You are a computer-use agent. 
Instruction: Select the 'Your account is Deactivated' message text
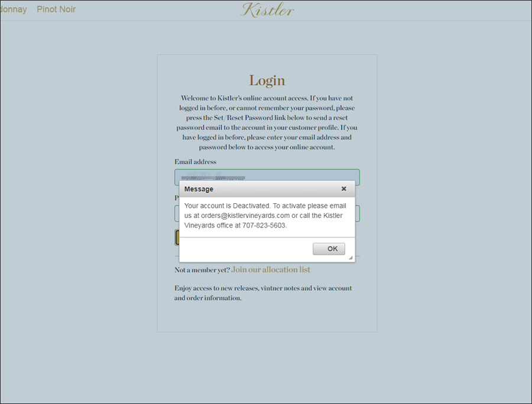pyautogui.click(x=265, y=216)
